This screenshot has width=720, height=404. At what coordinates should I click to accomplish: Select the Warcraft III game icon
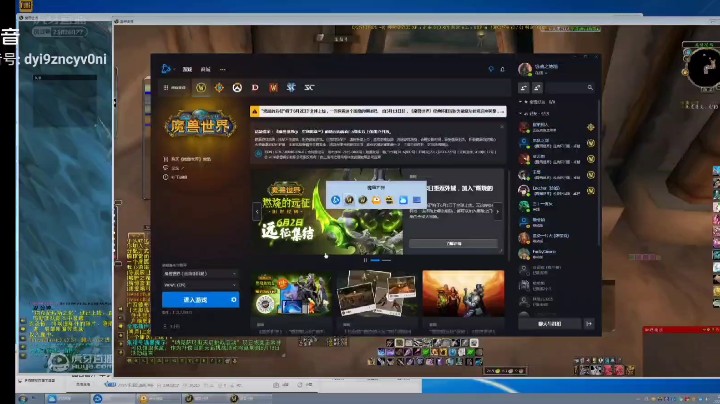[x=273, y=87]
